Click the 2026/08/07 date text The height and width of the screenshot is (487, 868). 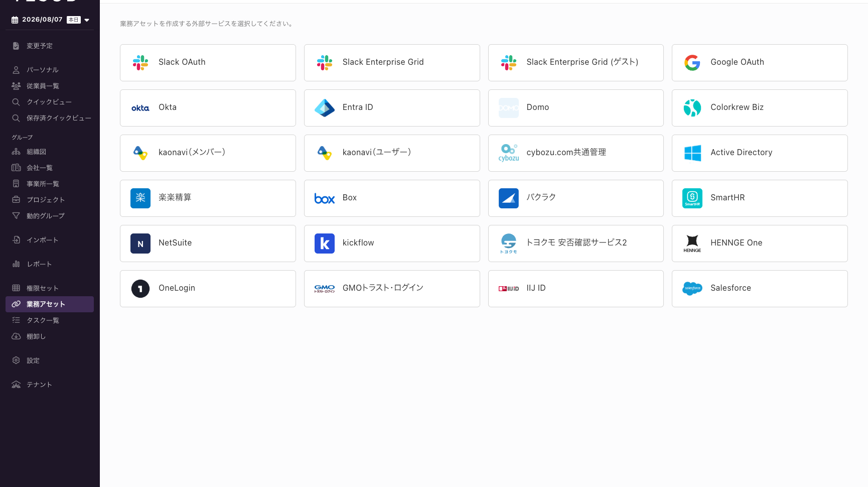[x=42, y=20]
